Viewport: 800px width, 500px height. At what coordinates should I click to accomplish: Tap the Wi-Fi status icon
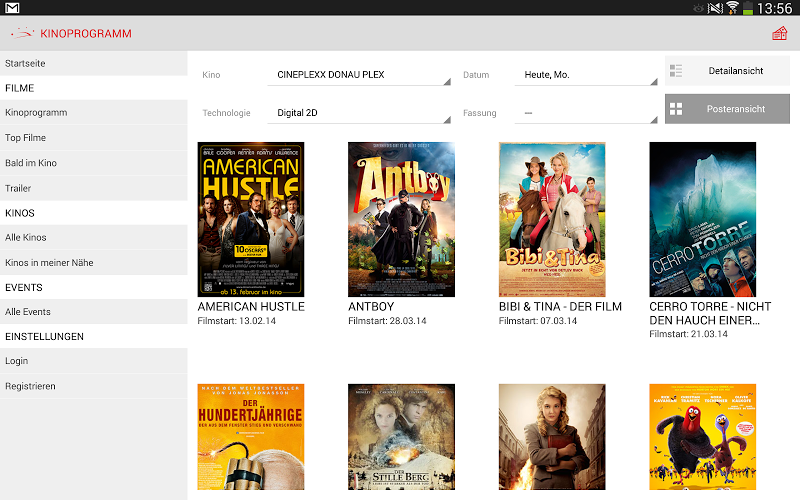click(x=733, y=8)
